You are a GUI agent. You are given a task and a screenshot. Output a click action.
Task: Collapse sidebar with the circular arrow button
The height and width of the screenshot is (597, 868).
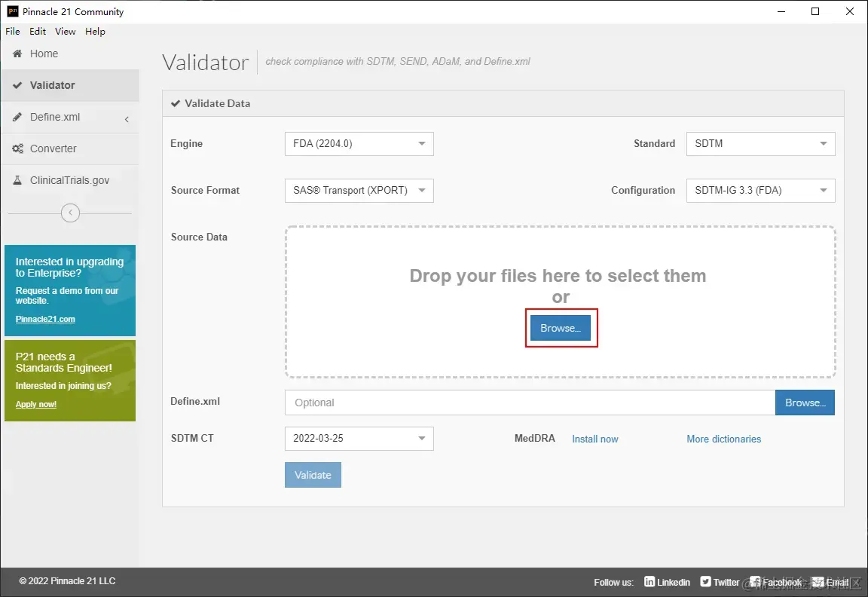coord(70,213)
